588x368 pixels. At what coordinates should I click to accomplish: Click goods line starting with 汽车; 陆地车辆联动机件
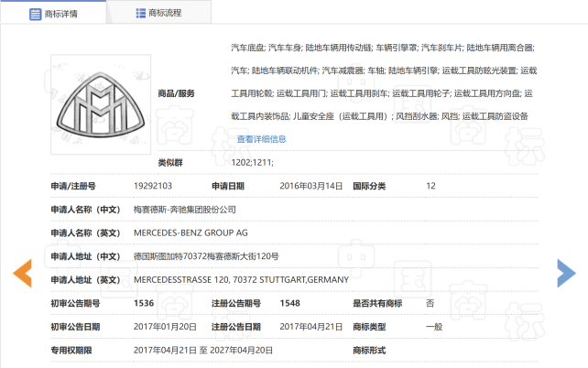coord(384,70)
